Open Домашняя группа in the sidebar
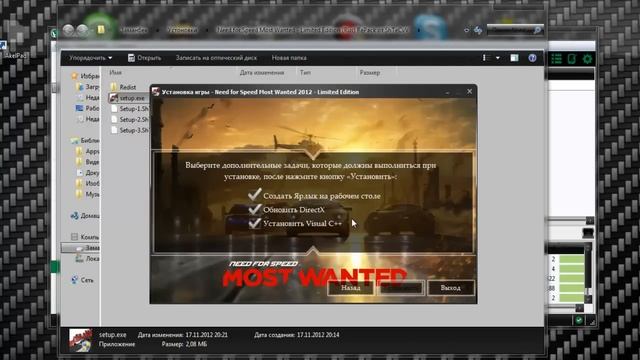 click(85, 216)
